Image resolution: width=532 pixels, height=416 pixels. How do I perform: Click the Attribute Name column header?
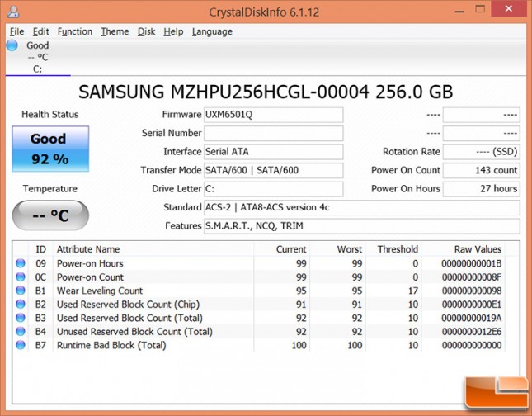[x=153, y=249]
